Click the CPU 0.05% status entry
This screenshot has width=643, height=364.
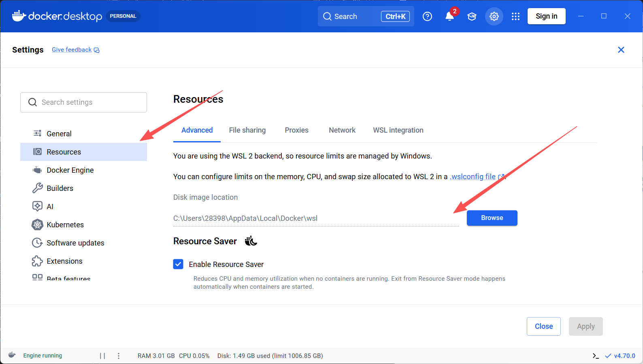click(194, 356)
